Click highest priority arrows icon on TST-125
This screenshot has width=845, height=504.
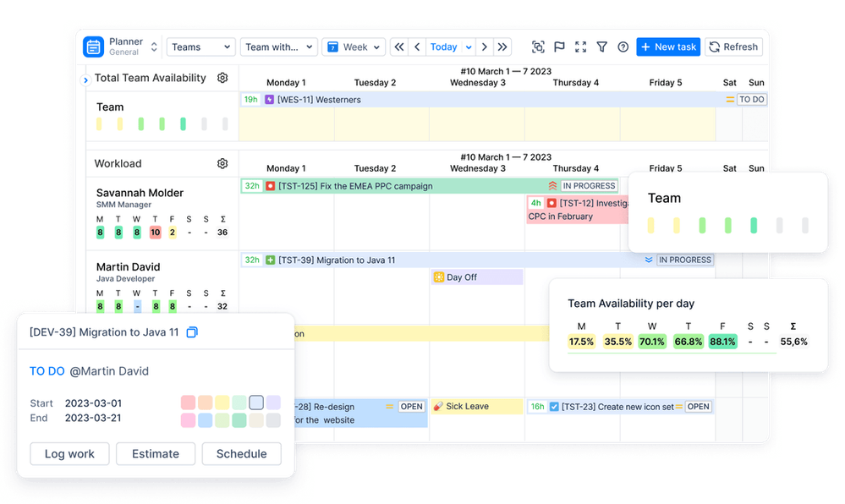click(x=552, y=186)
